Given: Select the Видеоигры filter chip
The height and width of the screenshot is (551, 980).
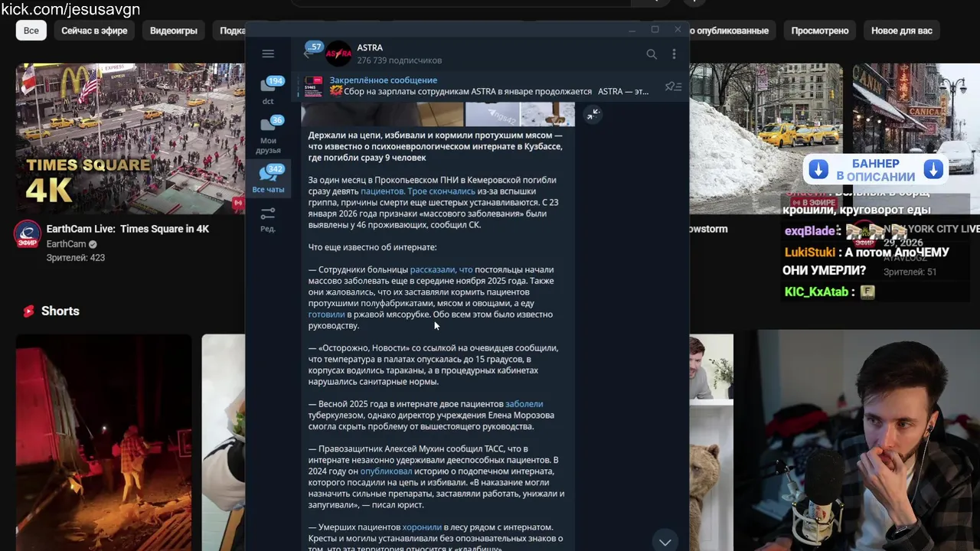Looking at the screenshot, I should click(x=174, y=31).
